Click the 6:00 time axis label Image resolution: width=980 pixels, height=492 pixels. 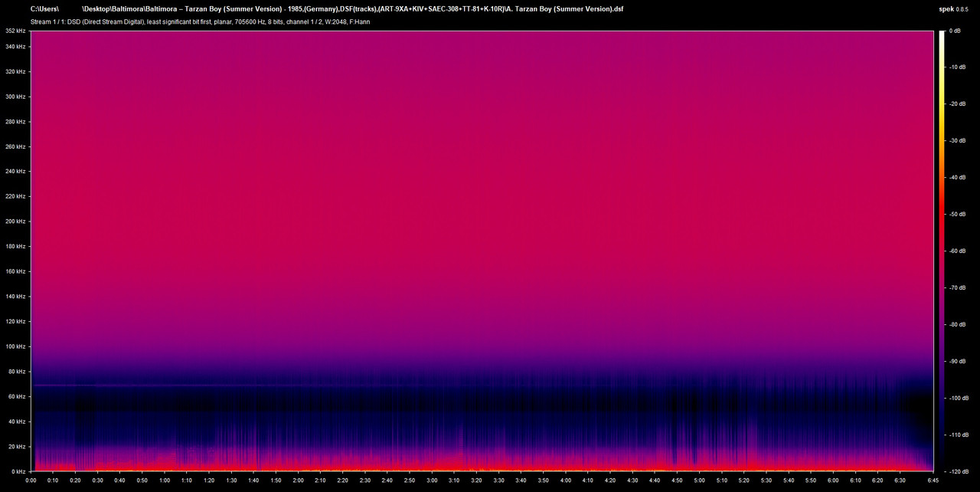(x=833, y=481)
